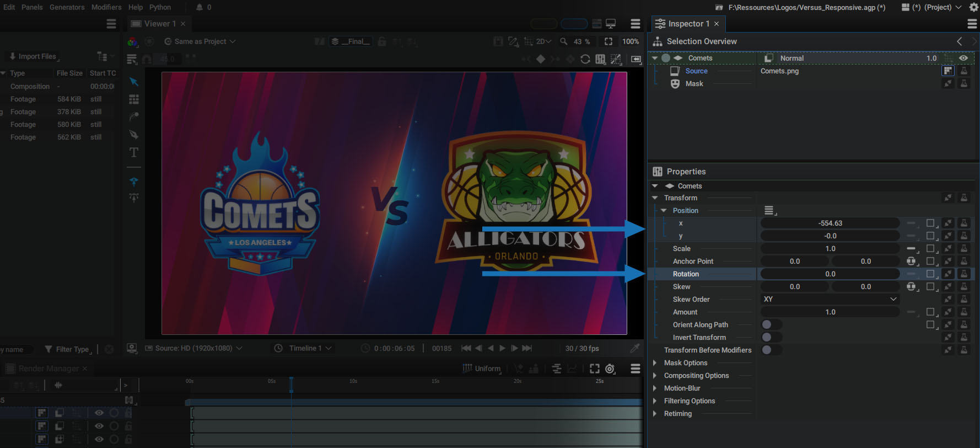980x448 pixels.
Task: Collapse the Transform section
Action: (655, 198)
